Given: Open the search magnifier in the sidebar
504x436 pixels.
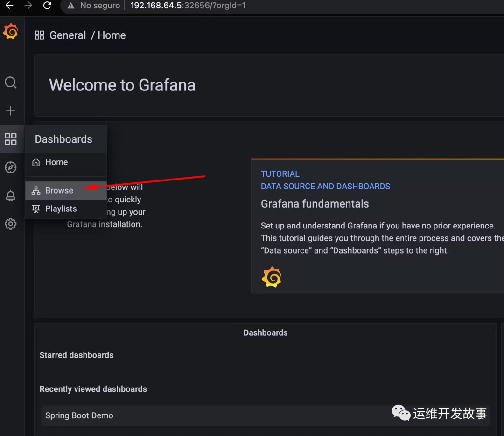Looking at the screenshot, I should click(10, 83).
